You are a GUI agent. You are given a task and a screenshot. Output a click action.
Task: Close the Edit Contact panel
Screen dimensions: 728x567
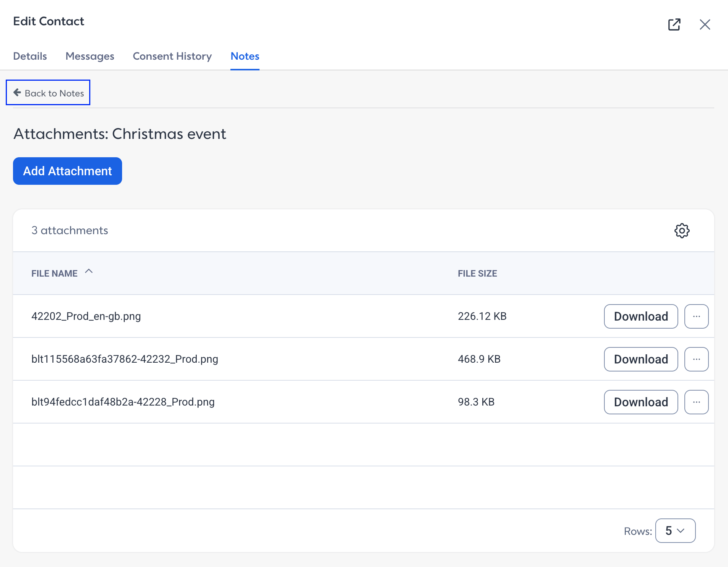705,24
